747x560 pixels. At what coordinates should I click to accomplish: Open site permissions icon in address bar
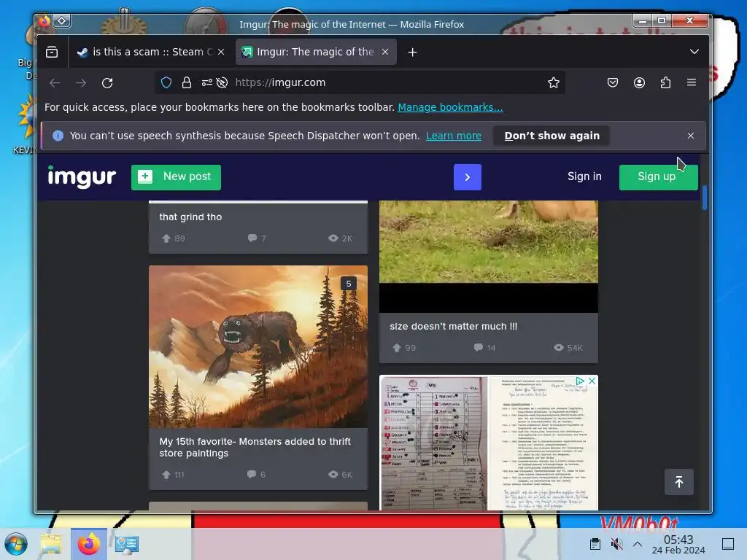pos(206,83)
